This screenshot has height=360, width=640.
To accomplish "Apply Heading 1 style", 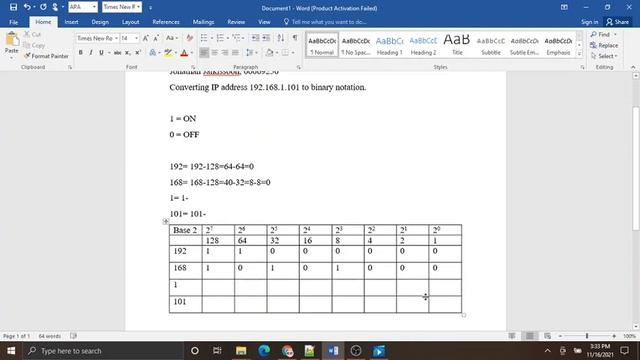I will [x=389, y=45].
